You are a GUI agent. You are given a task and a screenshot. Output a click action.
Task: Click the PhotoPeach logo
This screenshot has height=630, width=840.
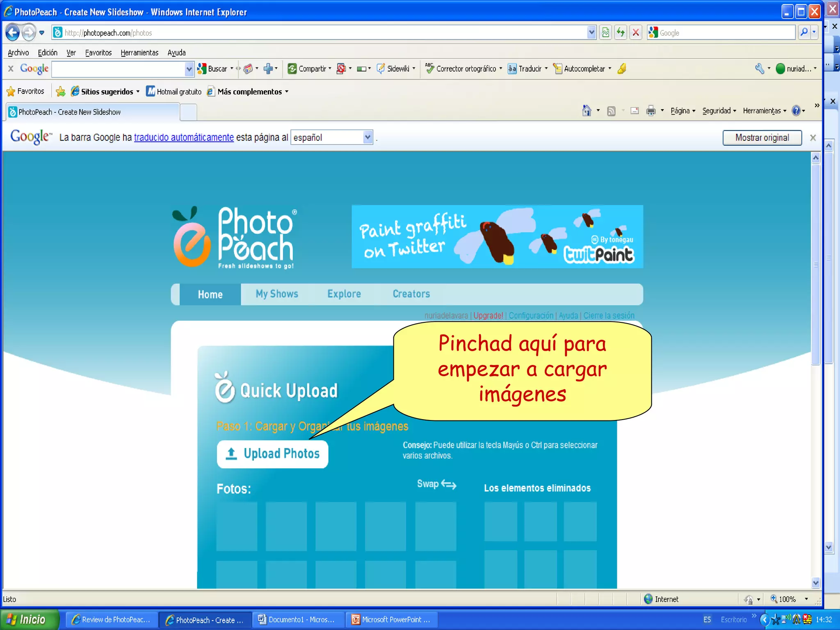pyautogui.click(x=234, y=237)
